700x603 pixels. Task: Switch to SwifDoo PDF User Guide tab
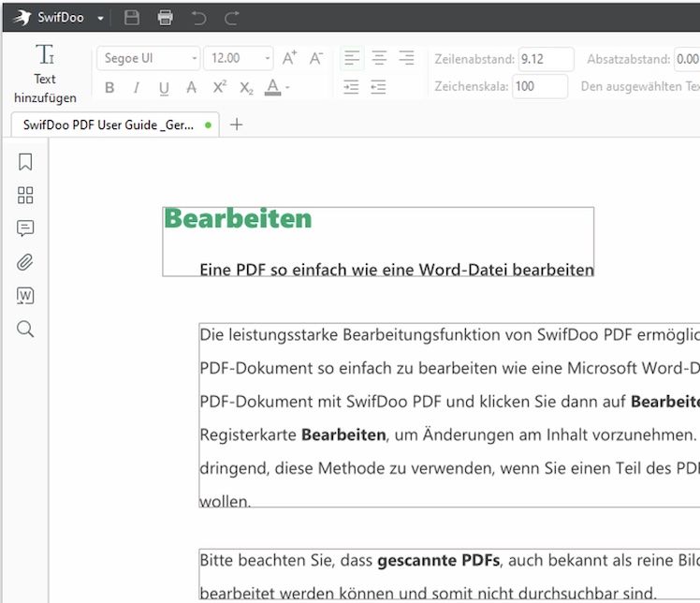pyautogui.click(x=109, y=125)
